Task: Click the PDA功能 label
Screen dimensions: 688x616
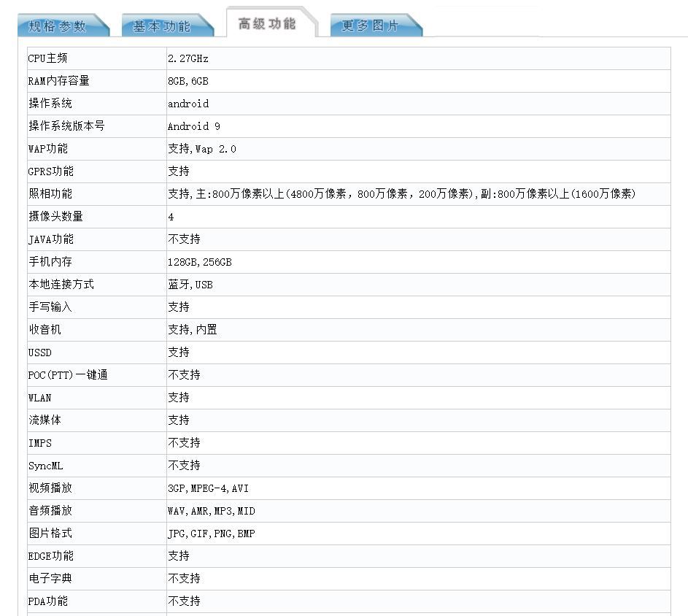Action: (x=48, y=601)
